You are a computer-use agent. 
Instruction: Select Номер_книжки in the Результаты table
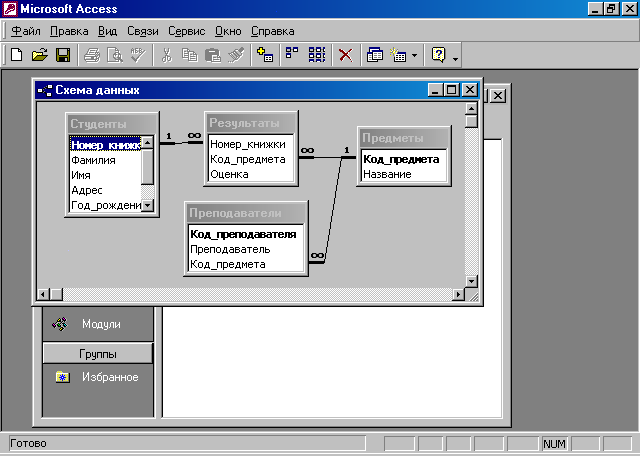[251, 144]
